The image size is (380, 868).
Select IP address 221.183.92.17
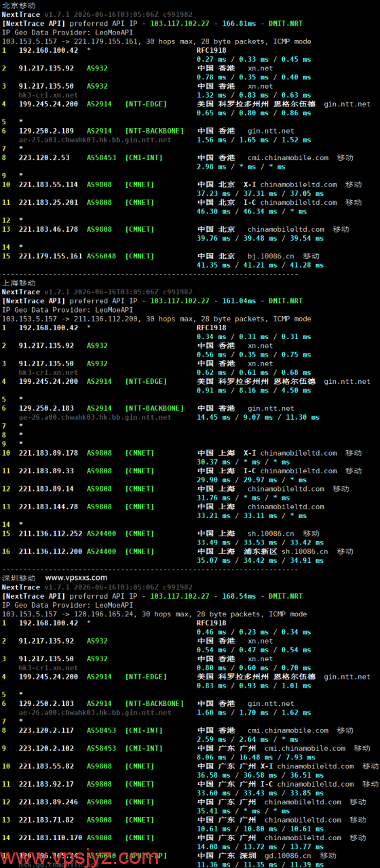[x=46, y=784]
